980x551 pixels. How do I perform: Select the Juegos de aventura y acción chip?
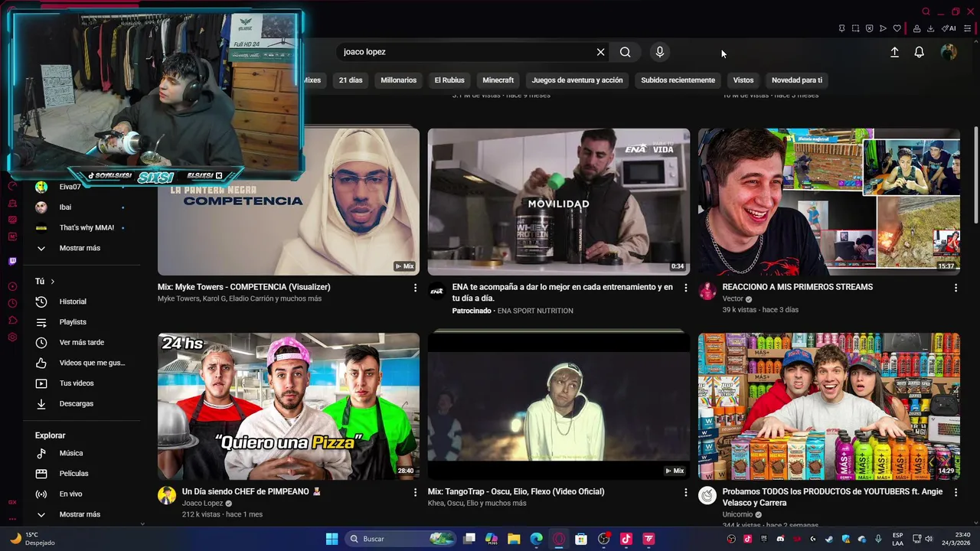click(577, 80)
